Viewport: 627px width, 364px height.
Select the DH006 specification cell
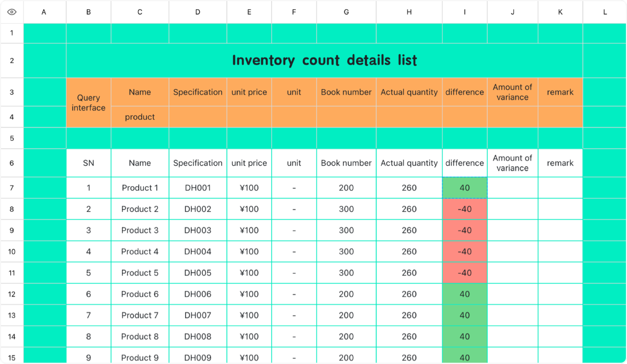(x=198, y=294)
